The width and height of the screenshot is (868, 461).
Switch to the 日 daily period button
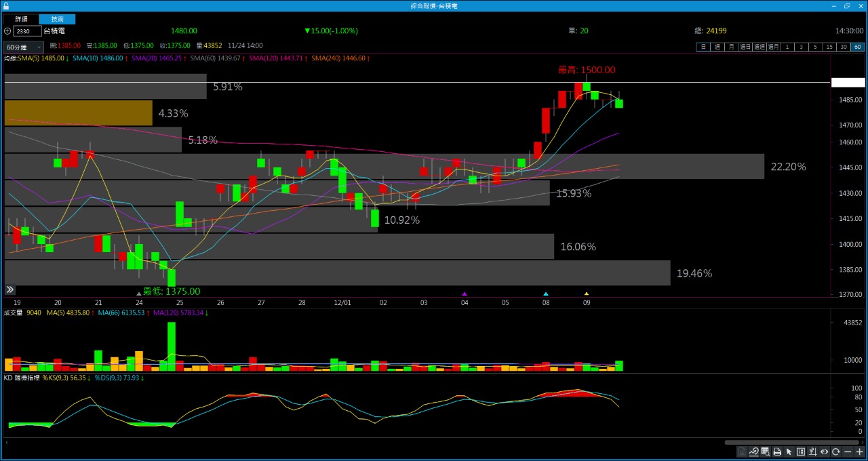click(703, 47)
